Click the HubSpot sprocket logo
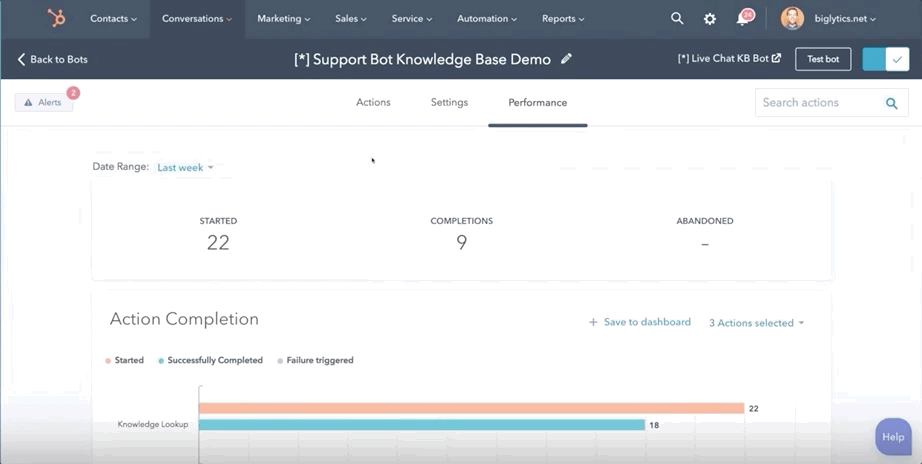Screen dimensions: 922x464 click(56, 18)
